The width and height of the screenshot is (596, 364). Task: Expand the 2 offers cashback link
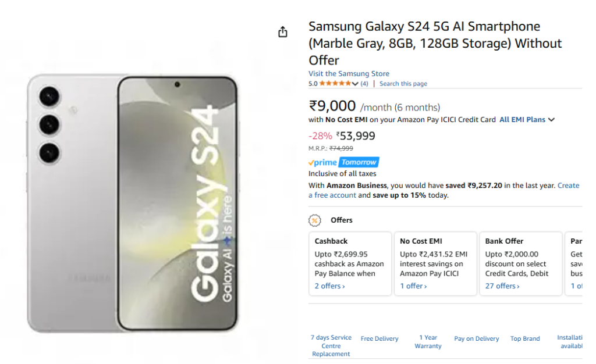329,286
